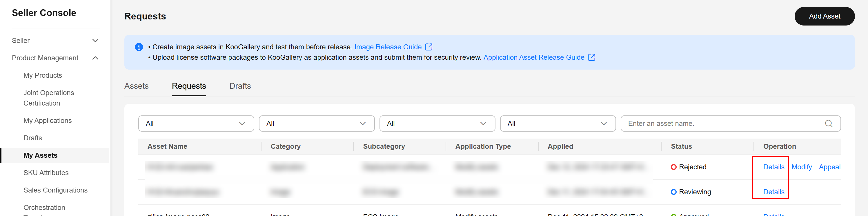Image resolution: width=868 pixels, height=216 pixels.
Task: Switch to the Assets tab
Action: [137, 86]
